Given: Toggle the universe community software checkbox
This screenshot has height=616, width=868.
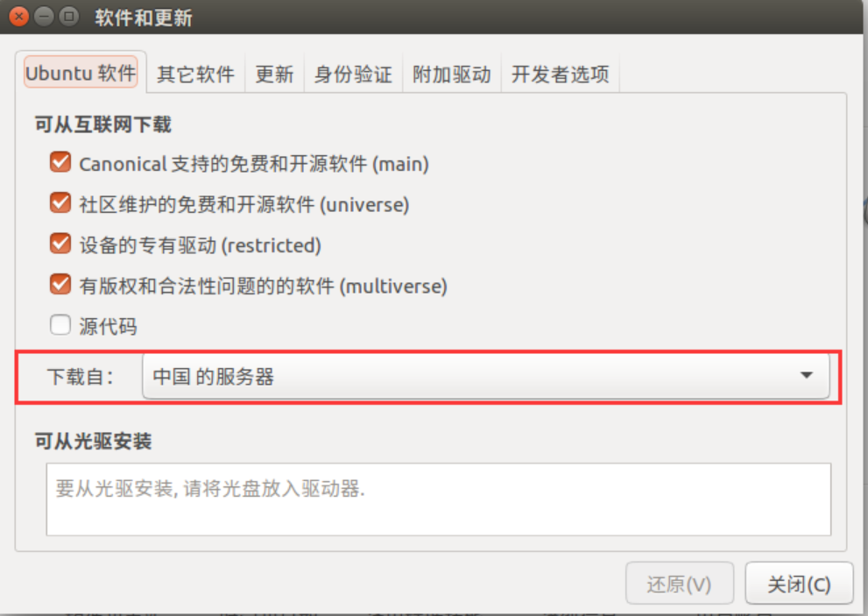Looking at the screenshot, I should 60,203.
